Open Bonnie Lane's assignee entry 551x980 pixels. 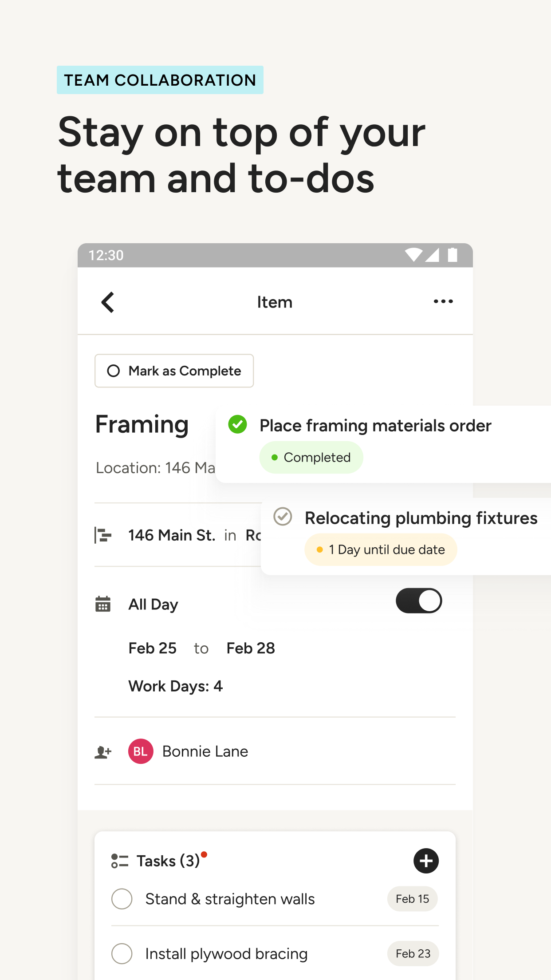(205, 751)
